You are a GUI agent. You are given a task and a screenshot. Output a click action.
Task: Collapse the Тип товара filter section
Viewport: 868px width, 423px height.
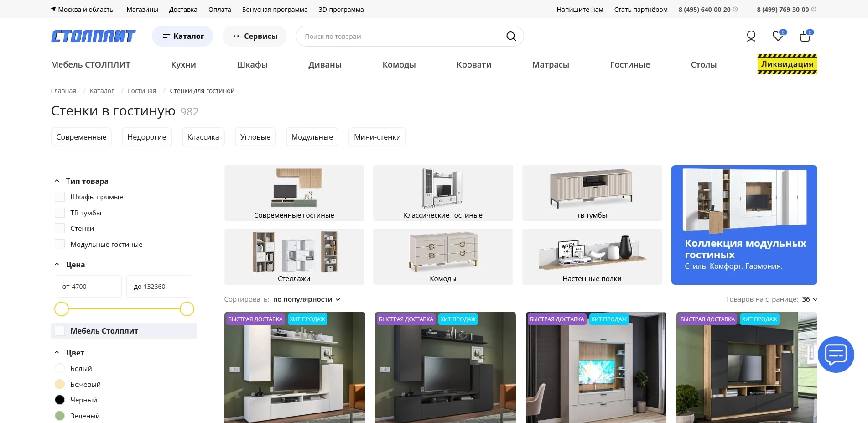(57, 181)
